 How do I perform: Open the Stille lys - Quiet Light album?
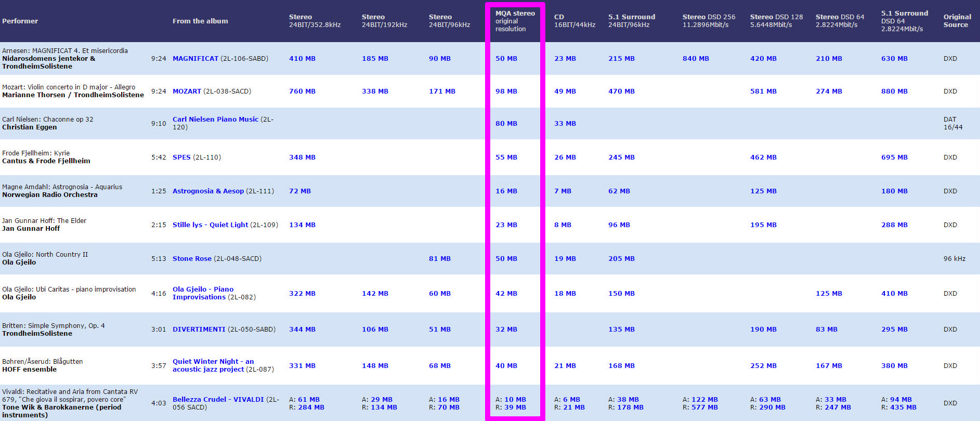pyautogui.click(x=210, y=225)
